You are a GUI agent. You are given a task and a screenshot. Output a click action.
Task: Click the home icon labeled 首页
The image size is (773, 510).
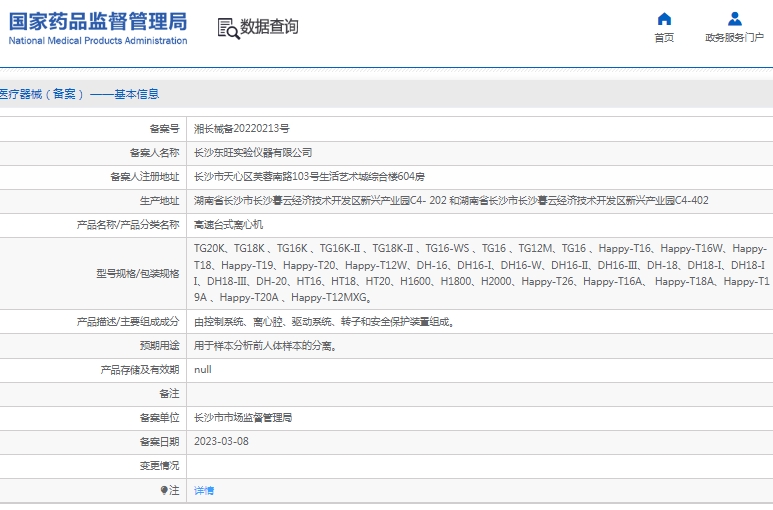(664, 19)
